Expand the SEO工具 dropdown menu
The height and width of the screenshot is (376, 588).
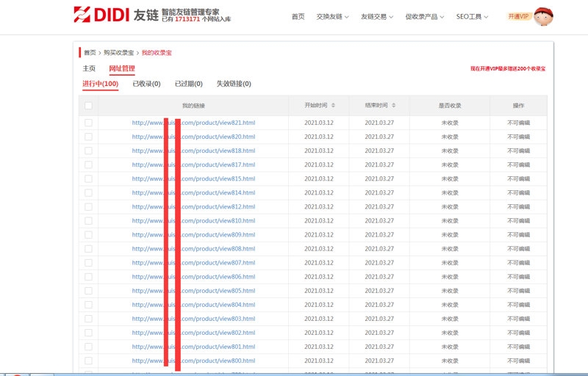(472, 16)
